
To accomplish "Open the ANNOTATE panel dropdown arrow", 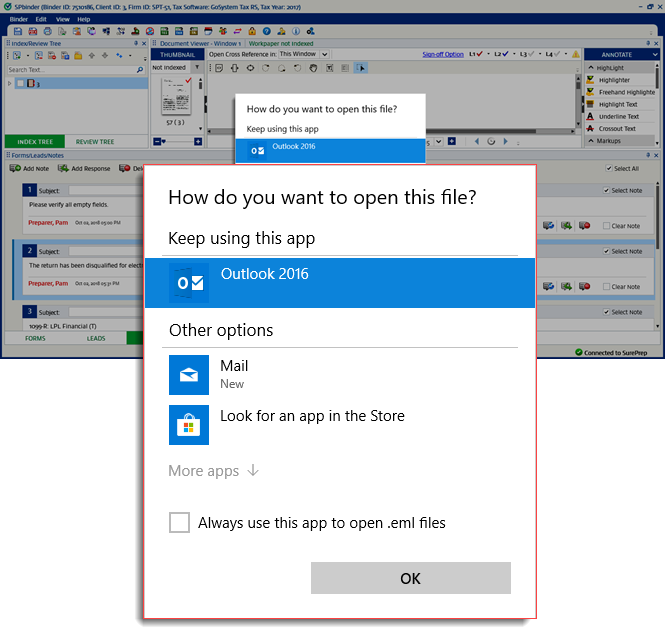I will coord(655,55).
